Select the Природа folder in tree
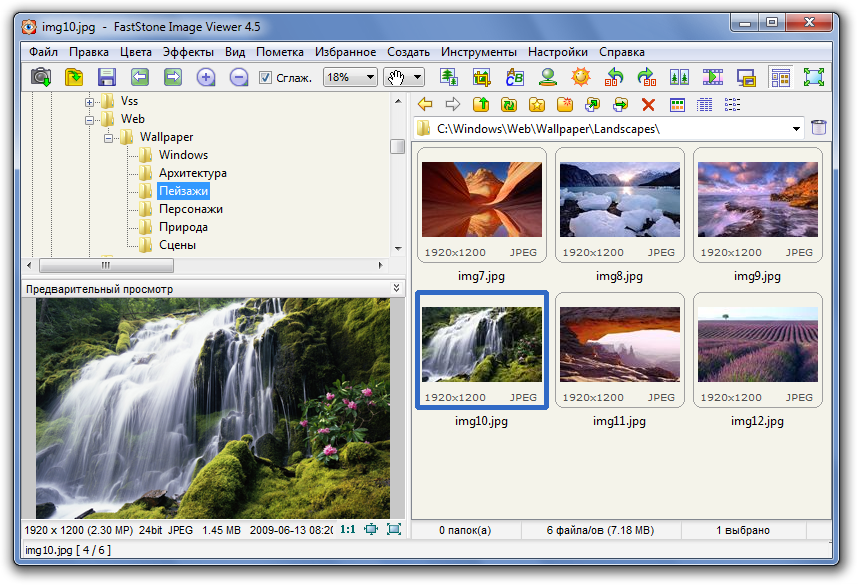 point(183,227)
